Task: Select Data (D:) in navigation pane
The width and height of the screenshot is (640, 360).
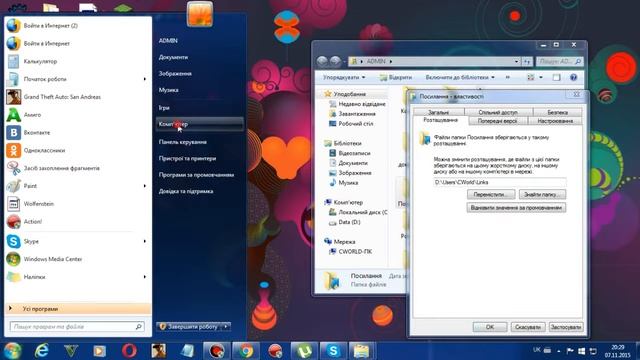Action: pos(349,222)
